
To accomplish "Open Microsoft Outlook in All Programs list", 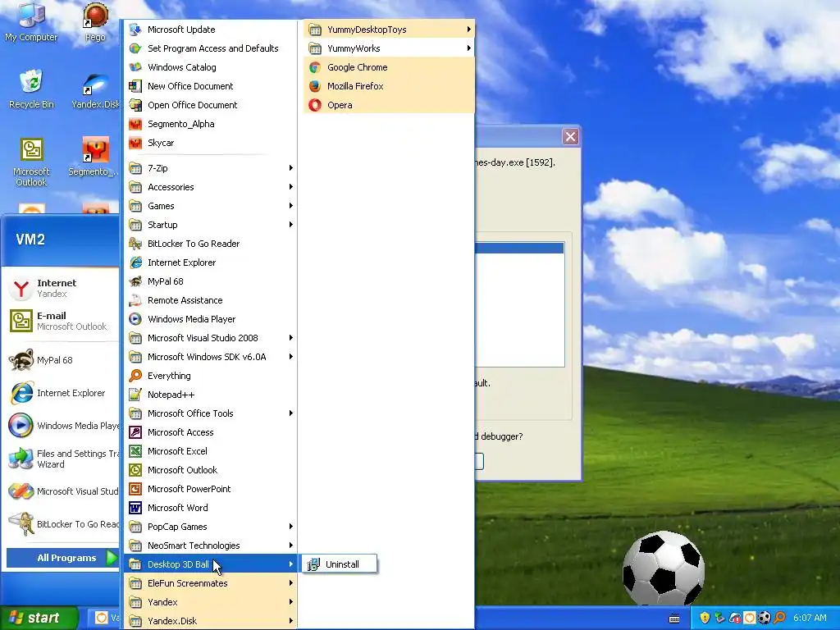I will pyautogui.click(x=211, y=470).
